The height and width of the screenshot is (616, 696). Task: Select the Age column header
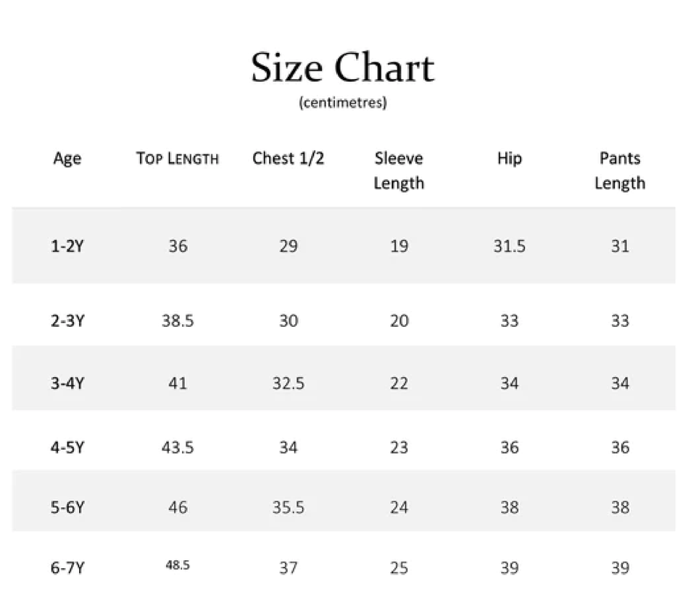coord(67,159)
